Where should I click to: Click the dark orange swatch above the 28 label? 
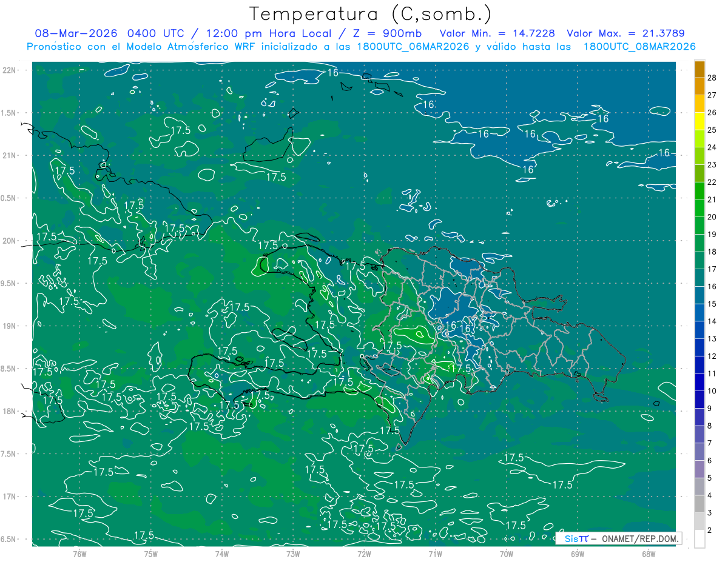coord(699,69)
